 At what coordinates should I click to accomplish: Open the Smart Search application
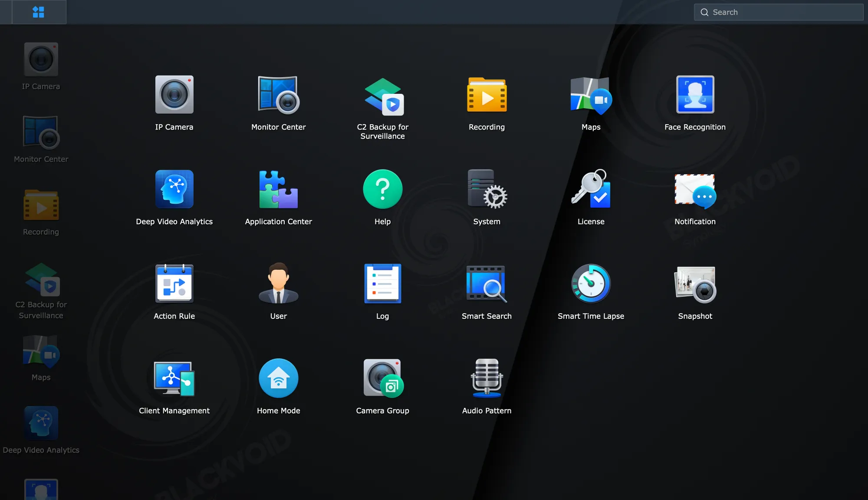(487, 284)
